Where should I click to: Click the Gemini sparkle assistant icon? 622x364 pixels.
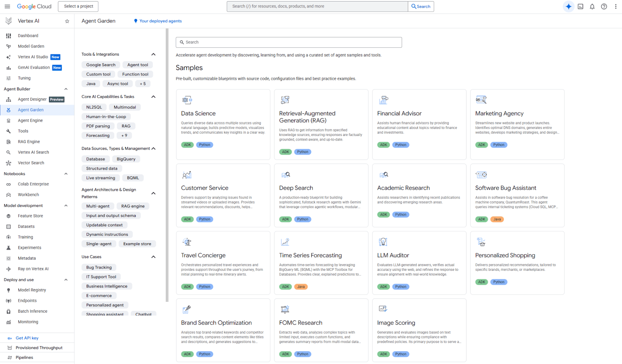tap(568, 6)
